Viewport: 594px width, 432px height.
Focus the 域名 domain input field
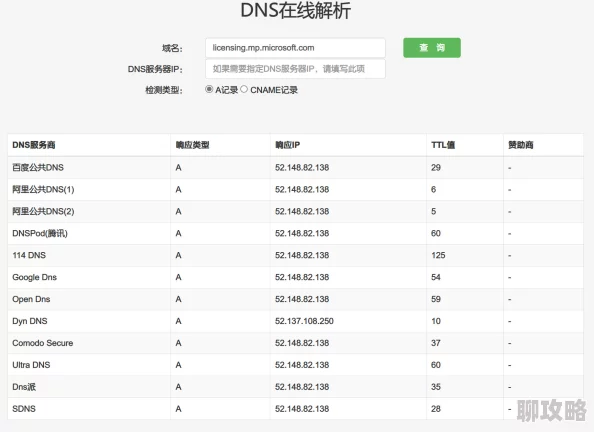[x=295, y=48]
